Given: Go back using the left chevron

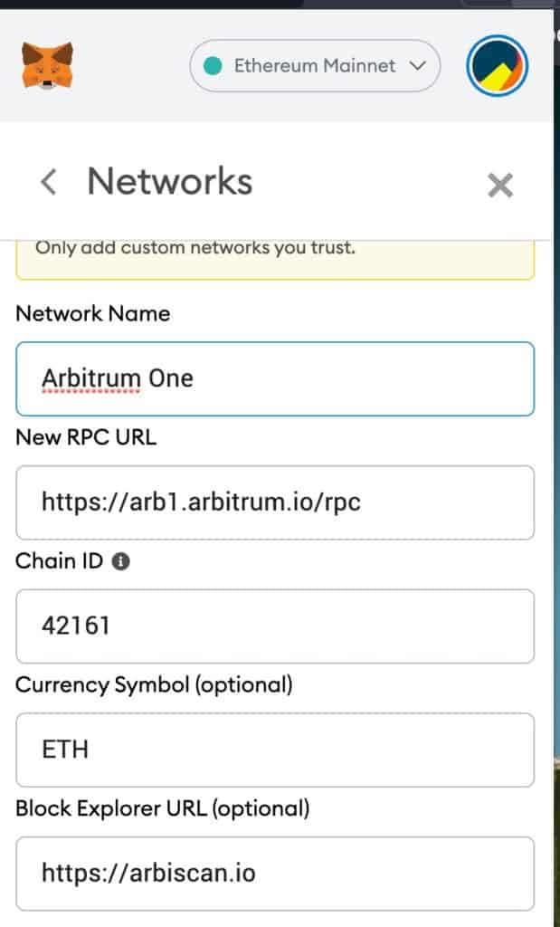Looking at the screenshot, I should tap(49, 181).
